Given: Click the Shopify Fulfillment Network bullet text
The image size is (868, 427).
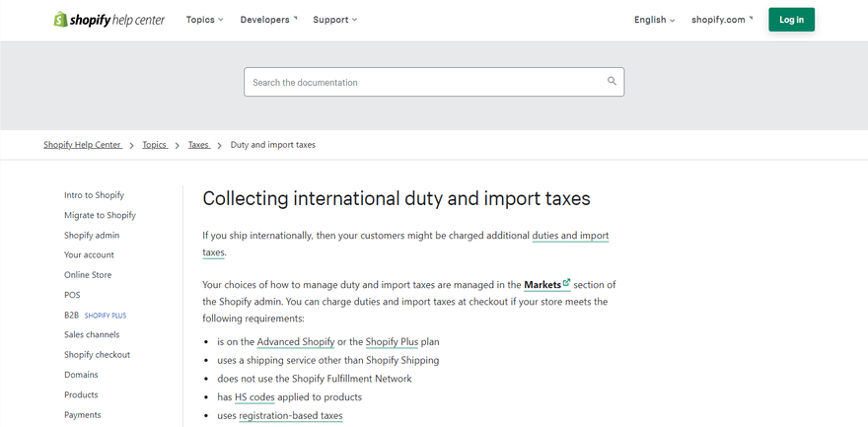Looking at the screenshot, I should 315,379.
